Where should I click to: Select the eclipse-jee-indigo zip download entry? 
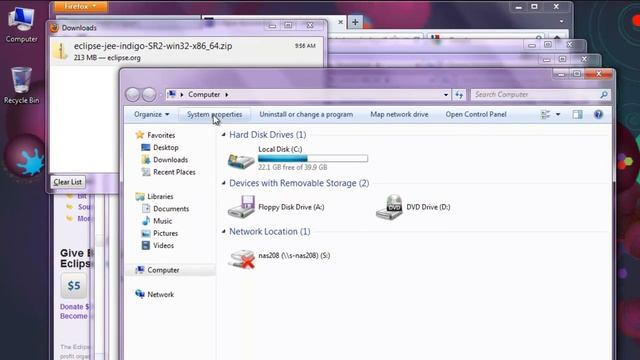188,51
